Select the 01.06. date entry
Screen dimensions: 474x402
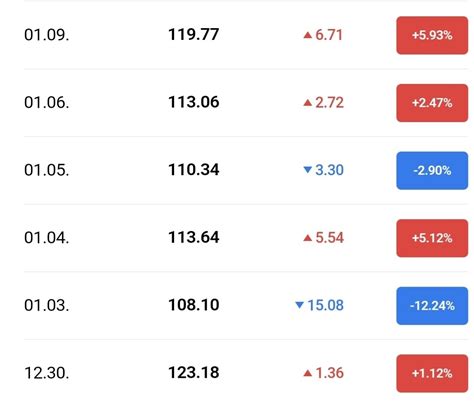(x=47, y=102)
